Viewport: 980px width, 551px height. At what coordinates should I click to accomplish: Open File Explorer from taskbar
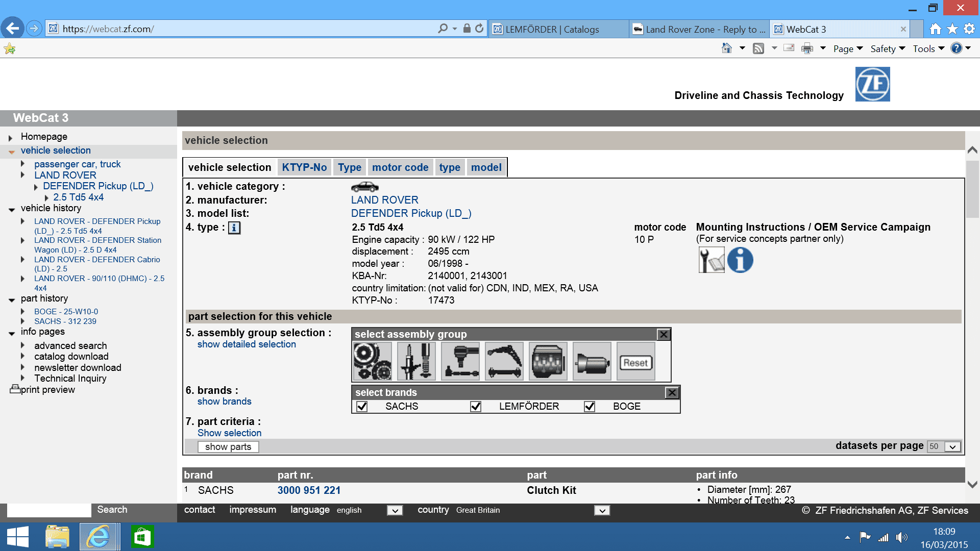[57, 537]
